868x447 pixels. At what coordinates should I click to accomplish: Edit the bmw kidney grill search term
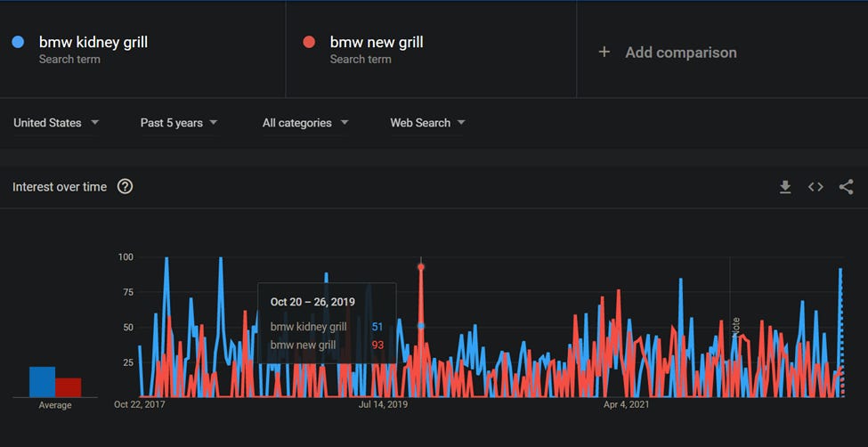click(93, 42)
